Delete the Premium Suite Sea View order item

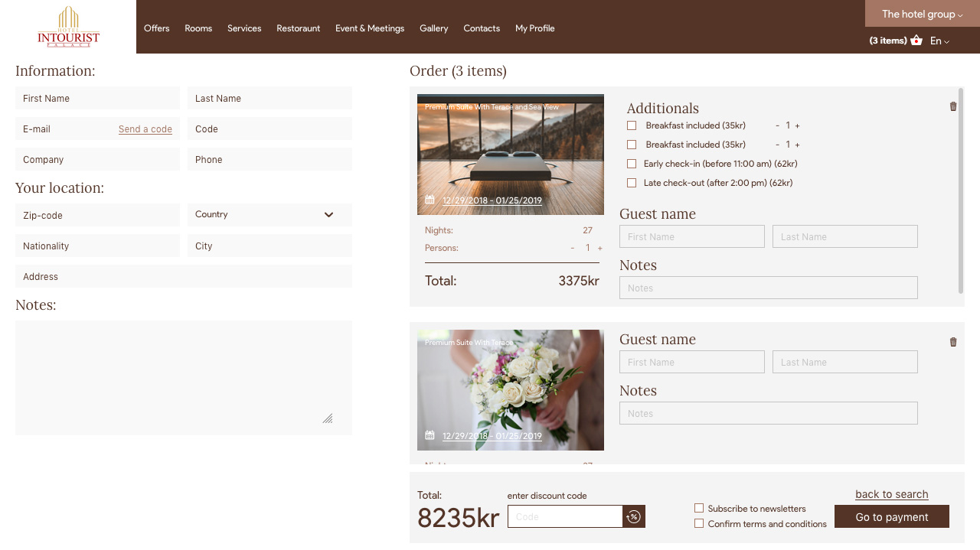pyautogui.click(x=953, y=106)
